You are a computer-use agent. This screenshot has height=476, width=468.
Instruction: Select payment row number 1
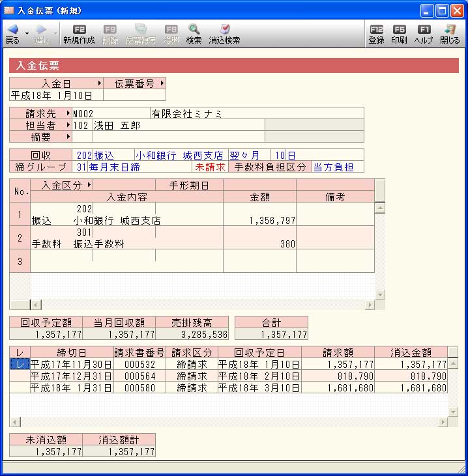pos(20,214)
